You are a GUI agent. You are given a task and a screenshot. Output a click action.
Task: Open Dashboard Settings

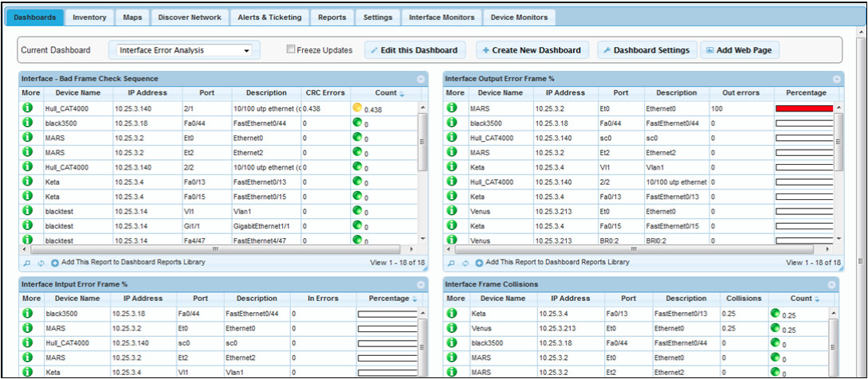pos(646,50)
